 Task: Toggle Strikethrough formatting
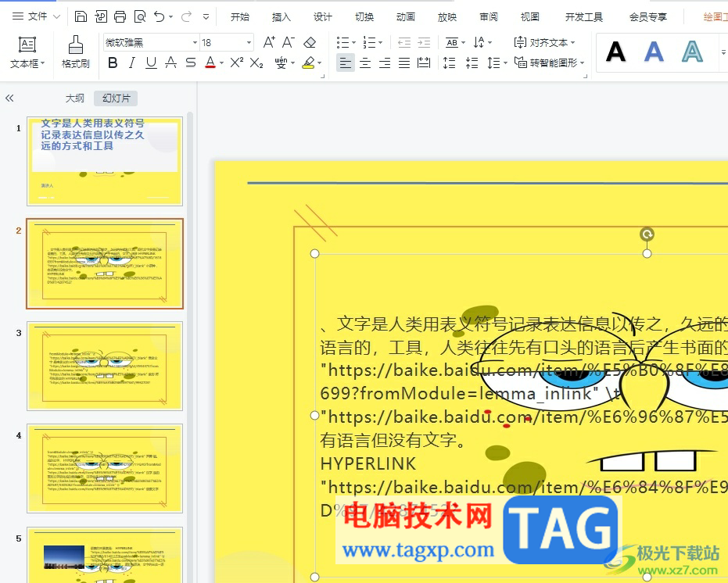pos(190,63)
